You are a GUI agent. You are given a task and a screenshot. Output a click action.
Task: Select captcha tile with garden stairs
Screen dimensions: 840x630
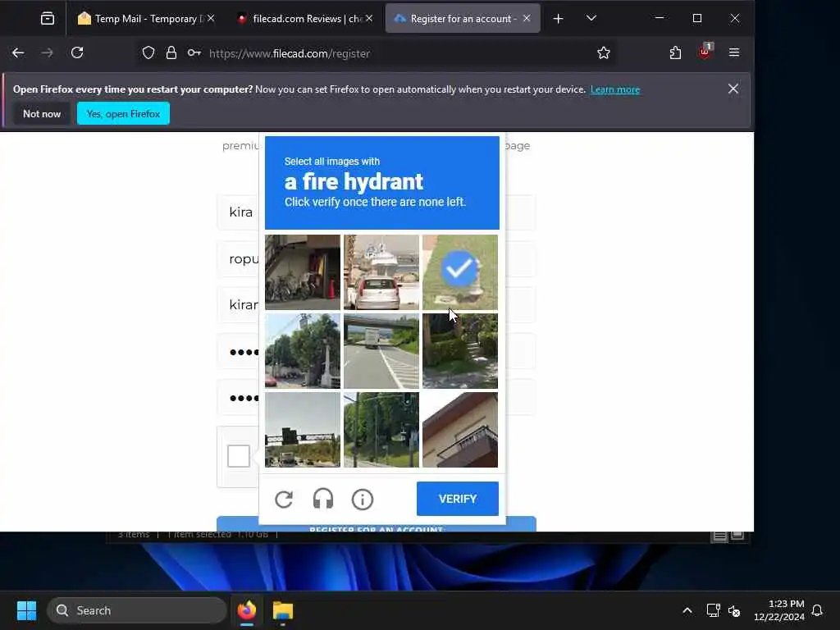(460, 351)
